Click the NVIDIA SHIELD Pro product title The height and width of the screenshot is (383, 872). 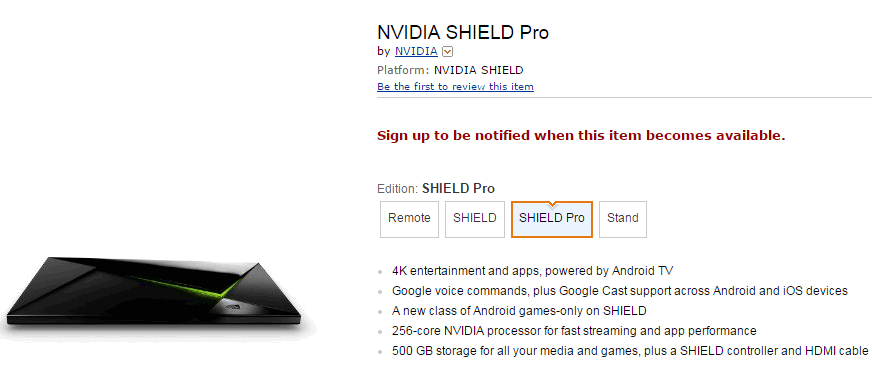click(x=463, y=32)
